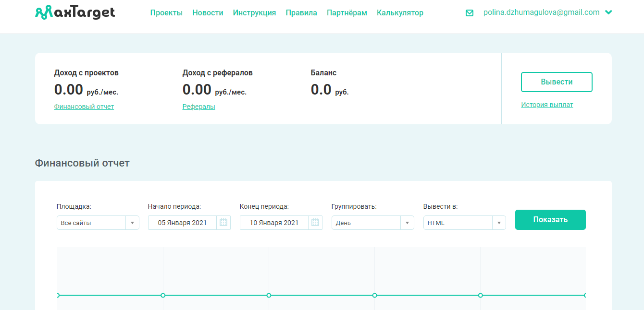This screenshot has width=644, height=310.
Task: Click the mail envelope icon
Action: (x=470, y=13)
